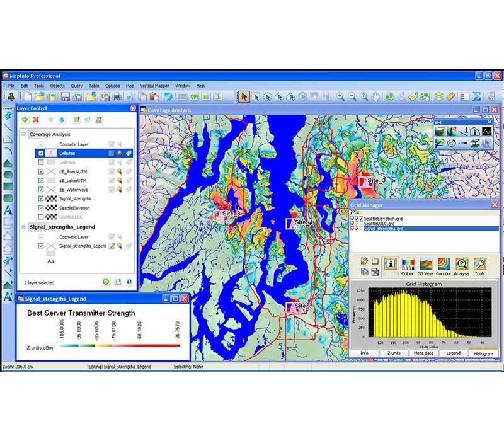Viewport: 504px width, 436px height.
Task: Select the SeattleElevation layer name
Action: tap(74, 208)
